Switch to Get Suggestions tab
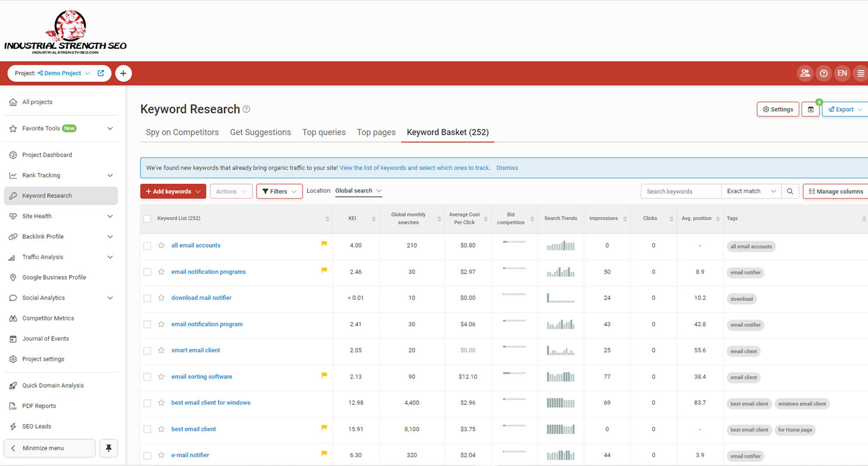The width and height of the screenshot is (868, 466). 261,132
